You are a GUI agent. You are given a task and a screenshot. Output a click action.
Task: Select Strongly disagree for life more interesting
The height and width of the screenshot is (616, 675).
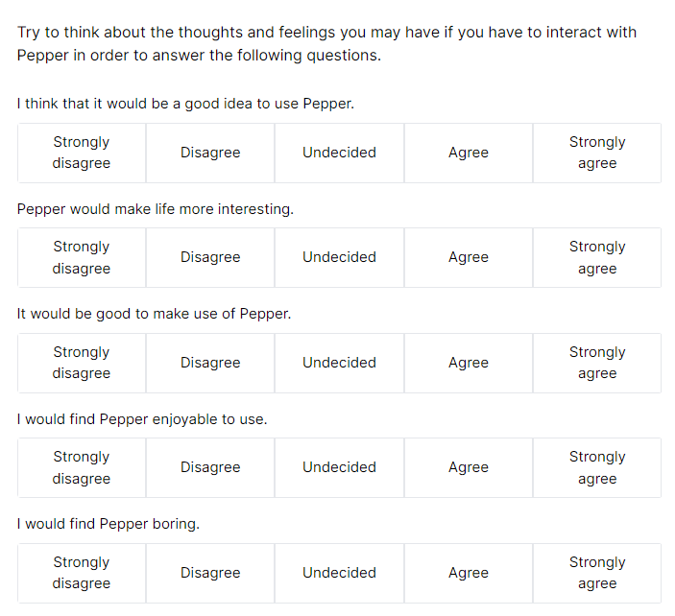(82, 257)
